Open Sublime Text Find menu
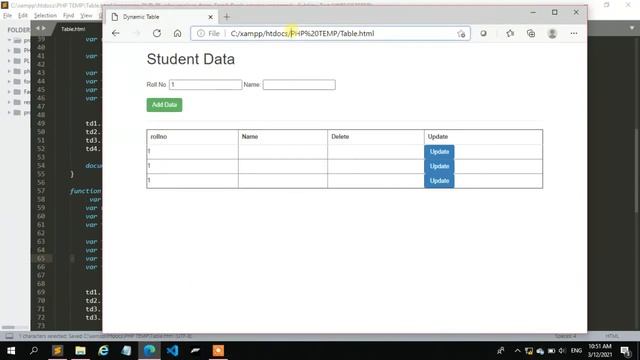The height and width of the screenshot is (360, 640). coord(69,16)
